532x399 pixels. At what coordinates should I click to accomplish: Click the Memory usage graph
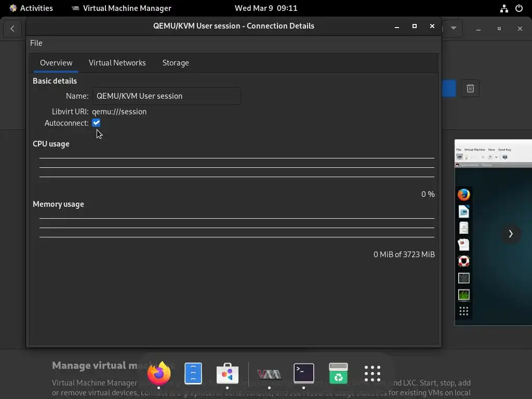[x=237, y=228]
